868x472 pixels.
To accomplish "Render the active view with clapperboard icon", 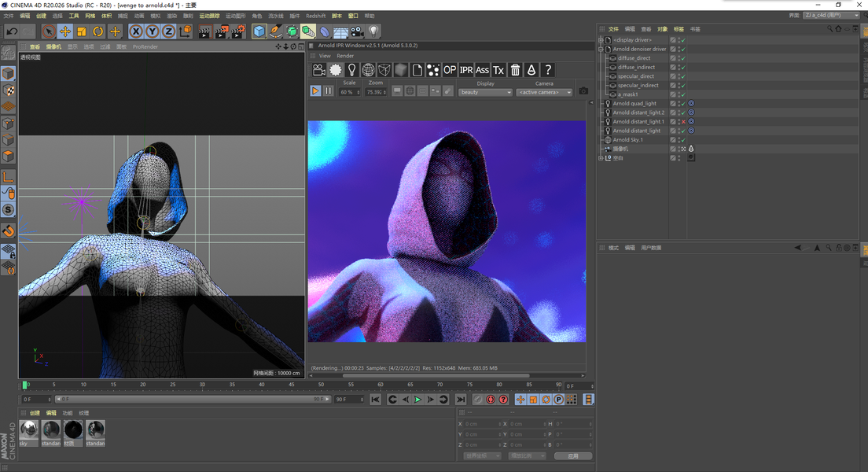I will pyautogui.click(x=205, y=31).
